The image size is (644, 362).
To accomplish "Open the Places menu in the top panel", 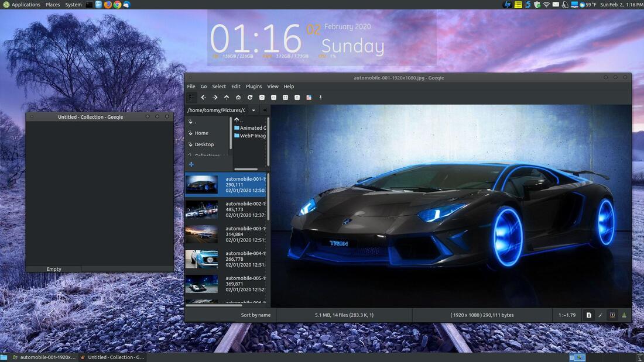I will (53, 5).
